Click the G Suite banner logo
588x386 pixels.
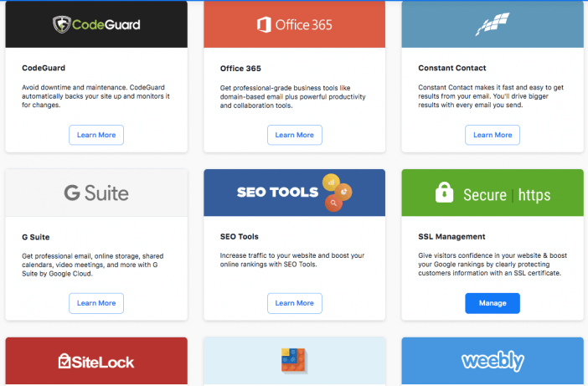click(x=96, y=193)
